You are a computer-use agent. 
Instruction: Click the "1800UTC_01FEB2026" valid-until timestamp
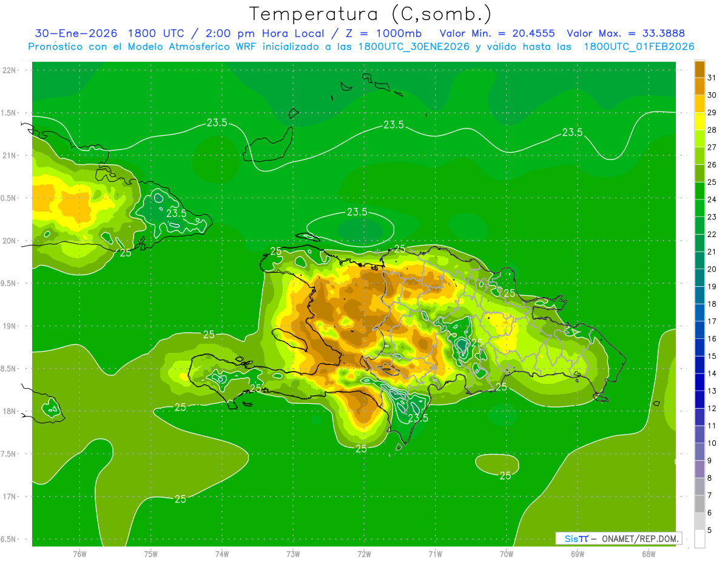(638, 47)
